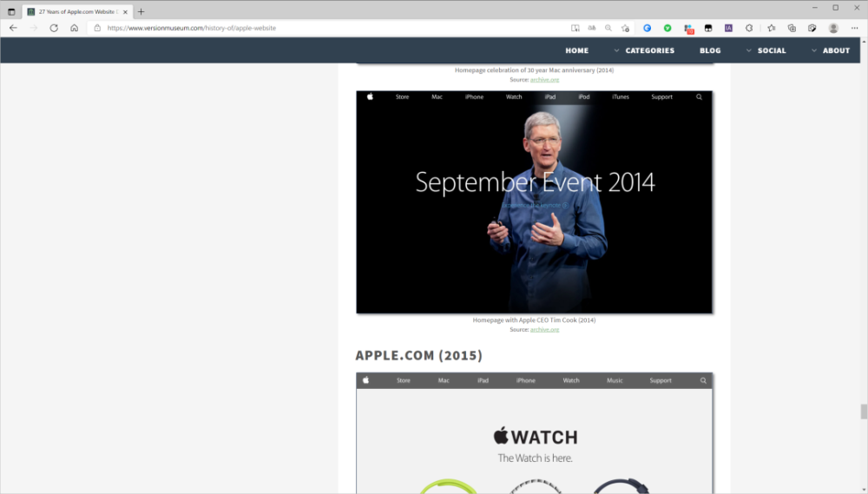Click Apple logo in 2014 homepage screenshot

click(371, 96)
